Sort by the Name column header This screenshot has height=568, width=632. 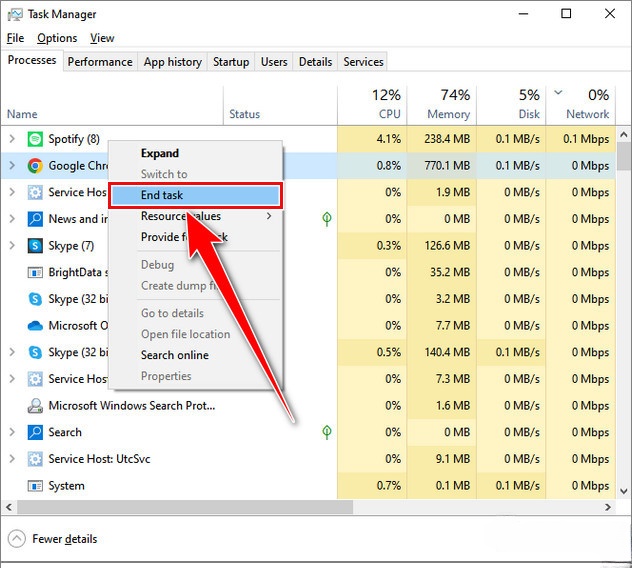112,105
